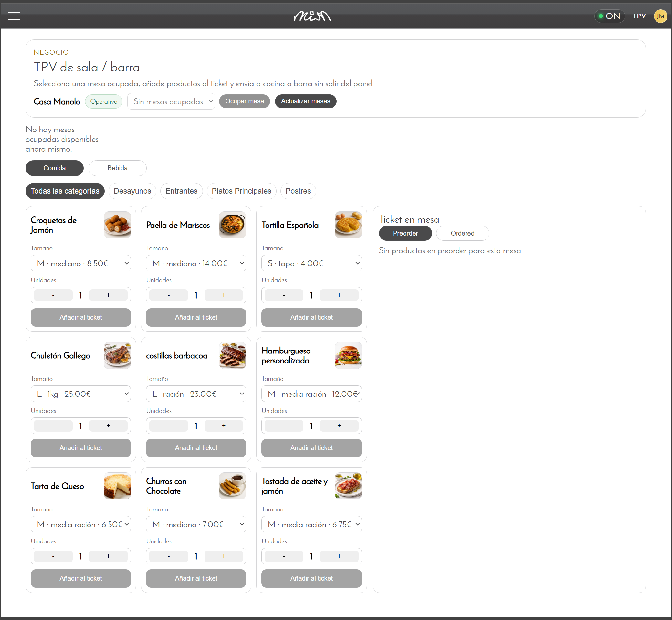Filter by Platos Principales category

(241, 191)
